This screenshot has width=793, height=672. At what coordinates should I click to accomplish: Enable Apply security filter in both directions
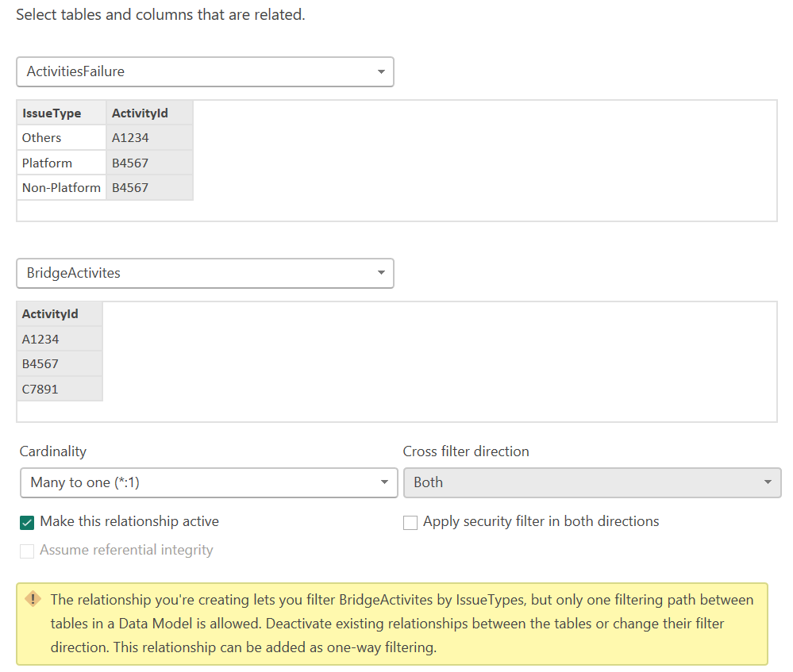(x=410, y=522)
